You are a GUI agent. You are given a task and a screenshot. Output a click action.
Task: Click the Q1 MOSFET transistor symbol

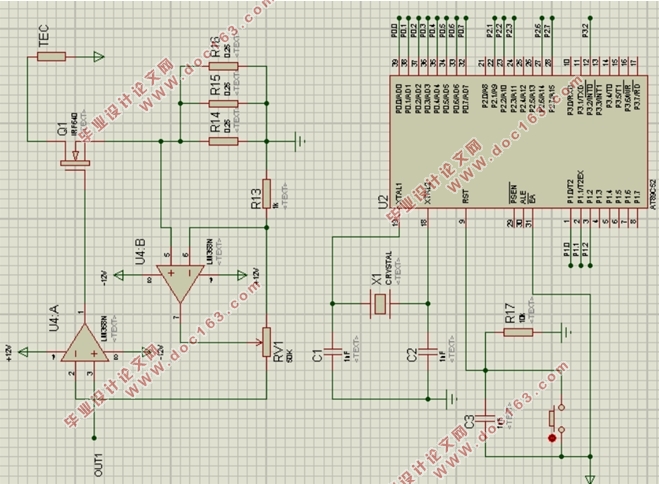(73, 156)
